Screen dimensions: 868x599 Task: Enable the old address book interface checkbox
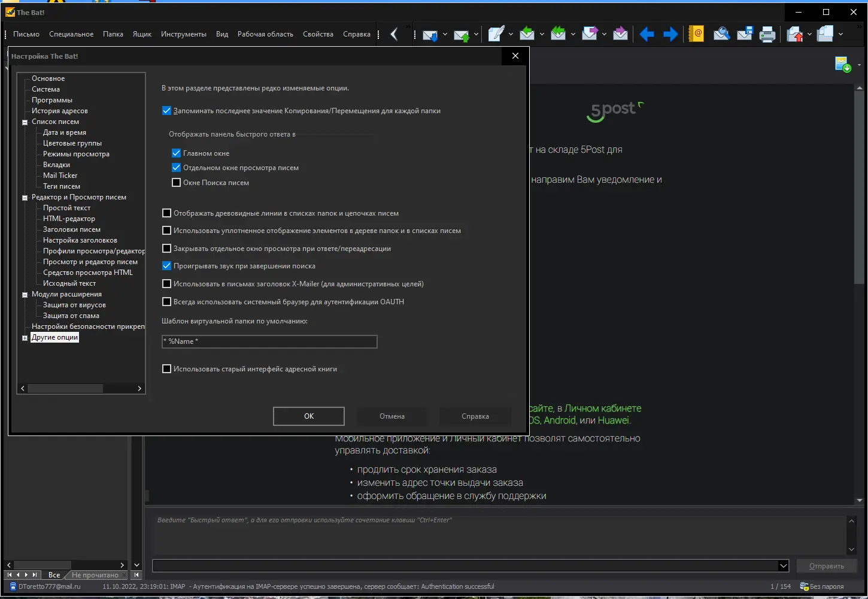[x=167, y=369]
